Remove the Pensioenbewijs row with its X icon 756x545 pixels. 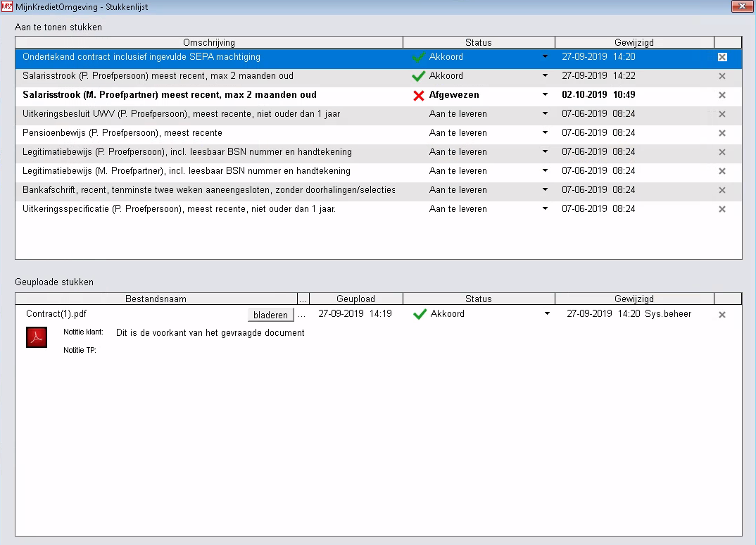[x=722, y=133]
